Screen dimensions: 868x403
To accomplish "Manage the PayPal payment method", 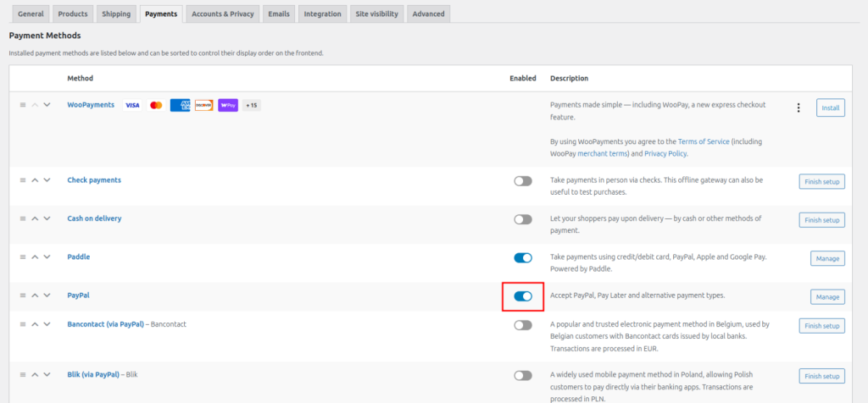I will click(x=827, y=297).
